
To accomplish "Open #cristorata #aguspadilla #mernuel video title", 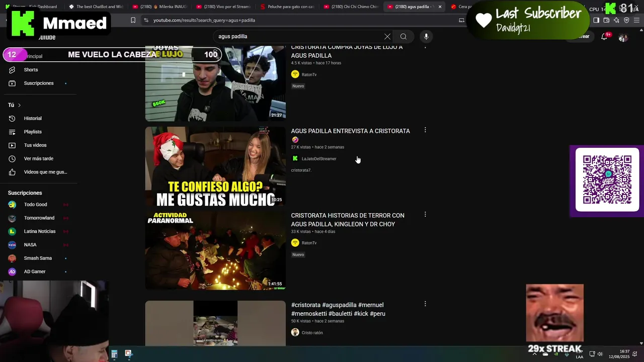I will [x=338, y=309].
